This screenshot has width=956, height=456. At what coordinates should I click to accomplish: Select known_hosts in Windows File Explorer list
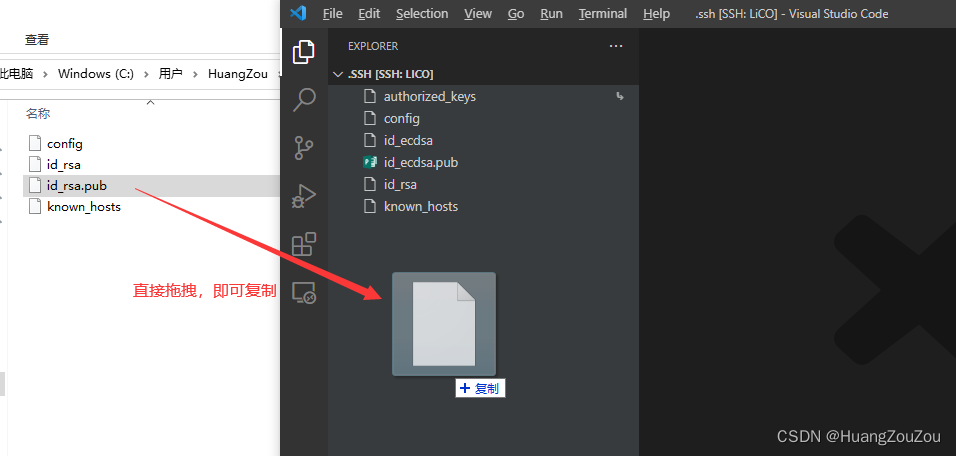151,207
